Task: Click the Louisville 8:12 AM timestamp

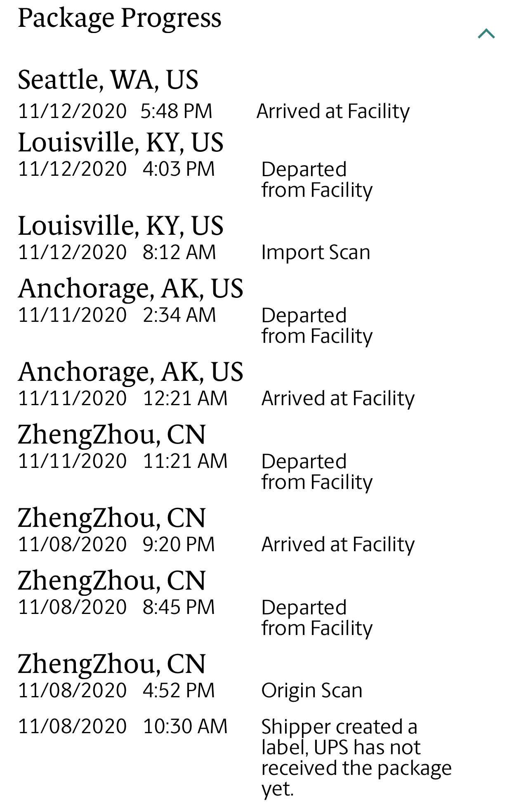Action: 117,253
